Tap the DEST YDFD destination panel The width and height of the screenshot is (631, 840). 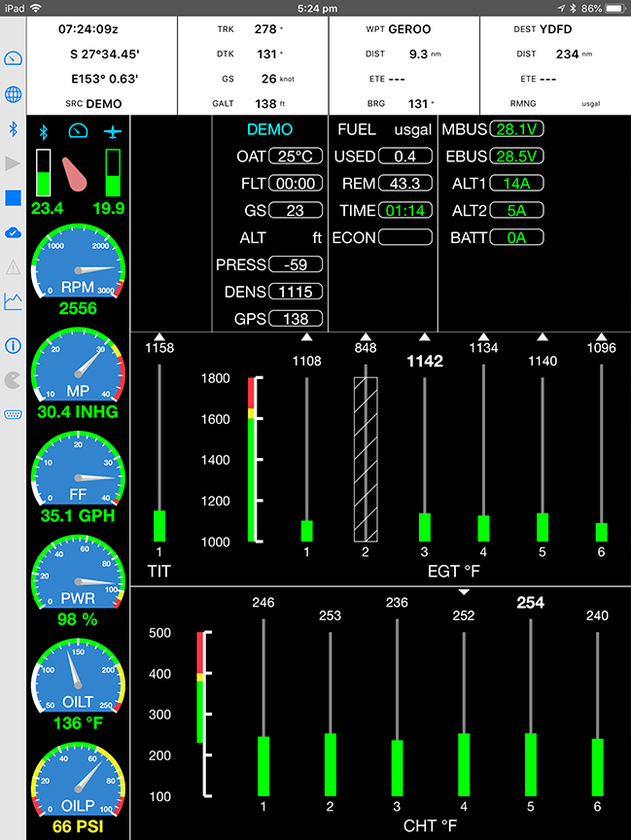coord(554,65)
